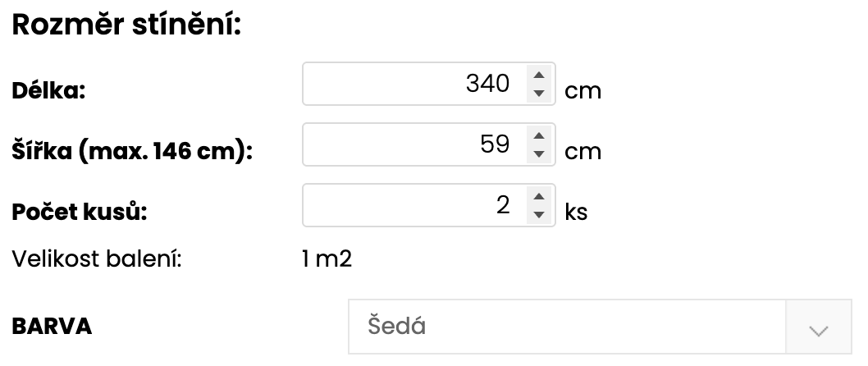Open the BARVA dropdown showing Šedá
Viewport: 868px width, 366px height.
pos(566,327)
